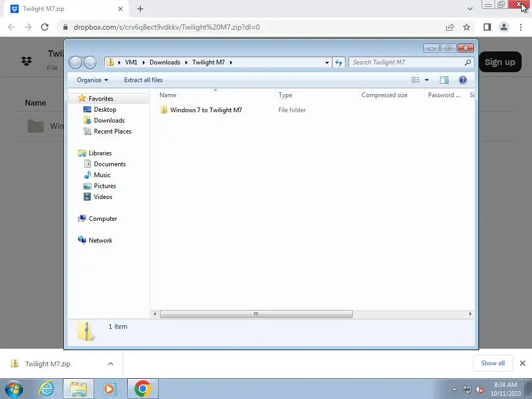The width and height of the screenshot is (532, 399).
Task: Open the Windows 7 to Twilight M7 folder
Action: click(206, 110)
